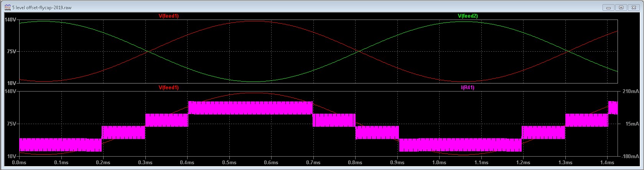Close the waveform window
Screen dimensions: 644x170
[x=634, y=7]
